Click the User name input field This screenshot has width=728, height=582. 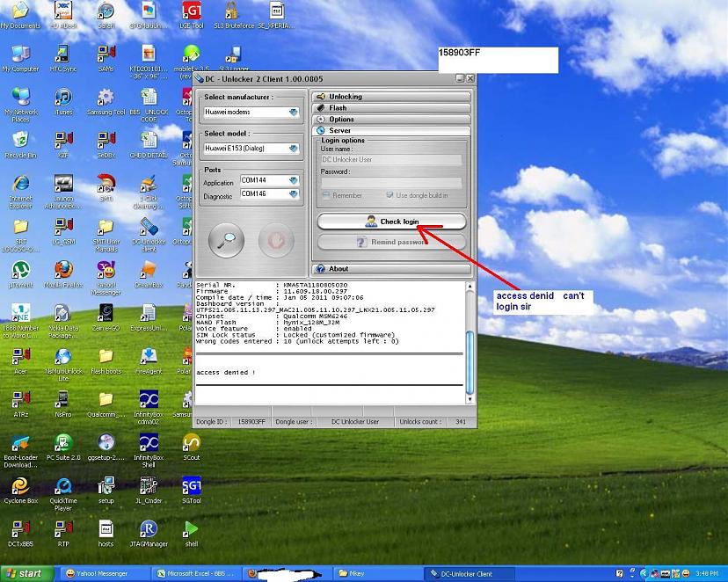pos(390,160)
